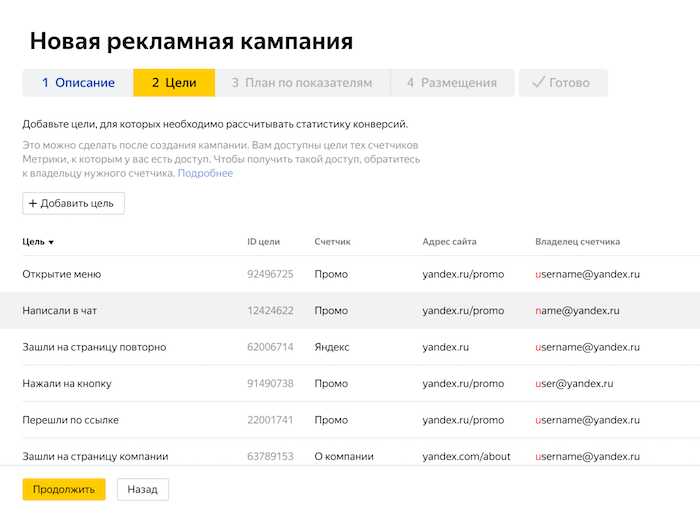The image size is (700, 521).
Task: Choose the Зашли на страницу повторно row
Action: click(x=94, y=347)
